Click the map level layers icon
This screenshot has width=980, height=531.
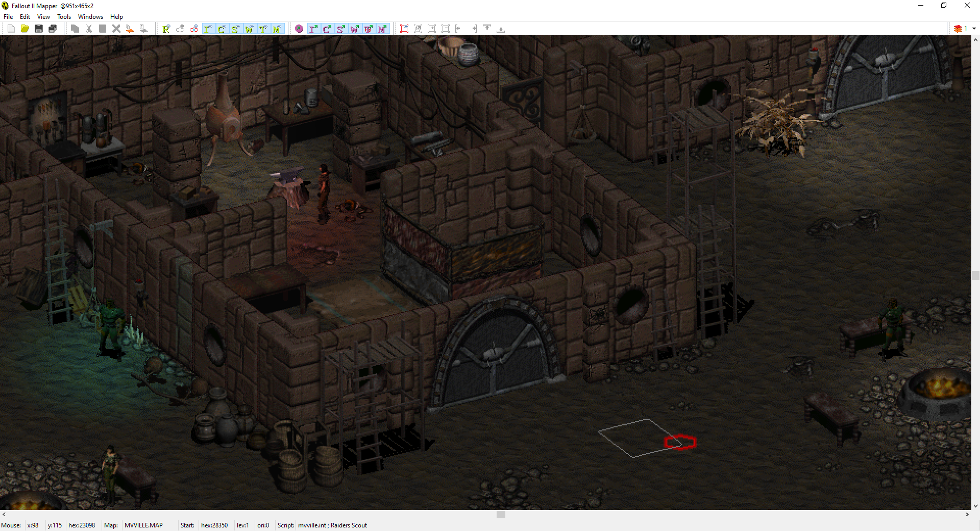tap(958, 29)
